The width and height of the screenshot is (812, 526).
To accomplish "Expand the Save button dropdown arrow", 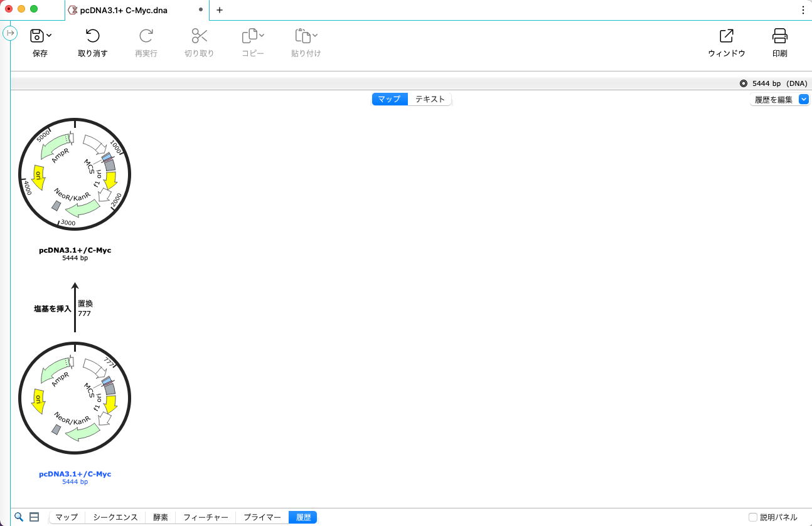I will 49,36.
